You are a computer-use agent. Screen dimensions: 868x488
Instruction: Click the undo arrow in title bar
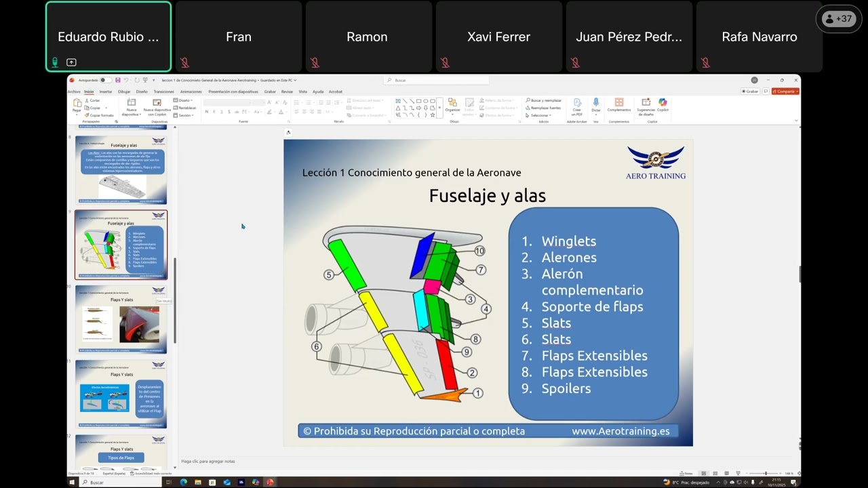click(x=126, y=80)
